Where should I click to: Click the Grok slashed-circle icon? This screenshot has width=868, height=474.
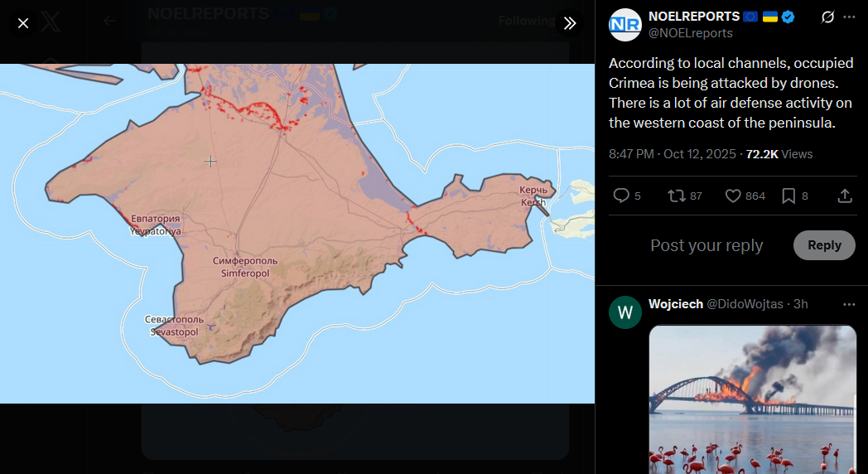[x=827, y=17]
